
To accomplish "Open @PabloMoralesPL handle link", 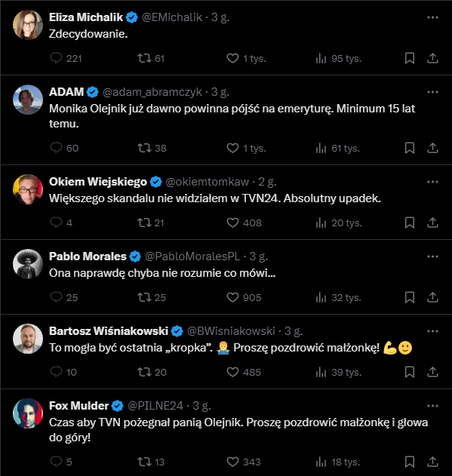I will (192, 256).
